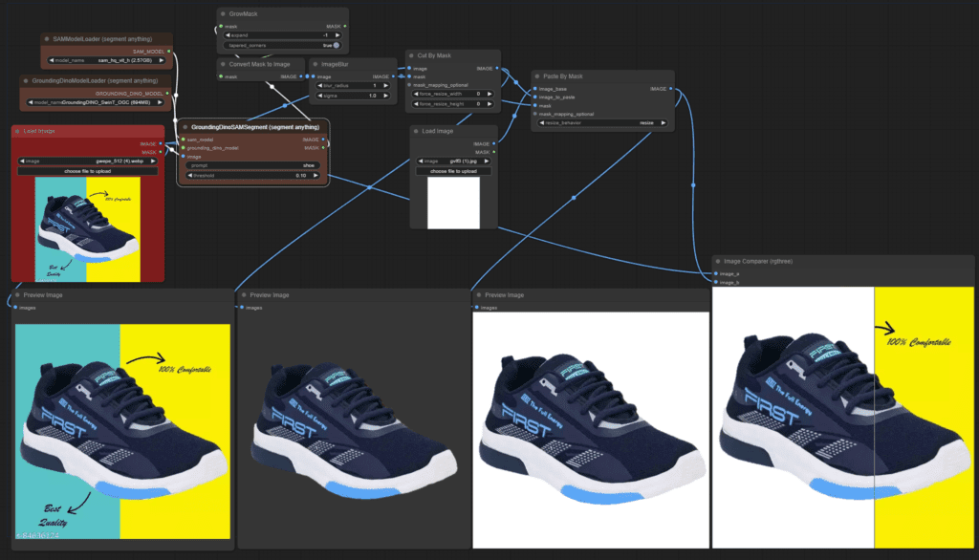Increase GrowMask expand value with right arrow
The width and height of the screenshot is (979, 560).
tap(337, 35)
